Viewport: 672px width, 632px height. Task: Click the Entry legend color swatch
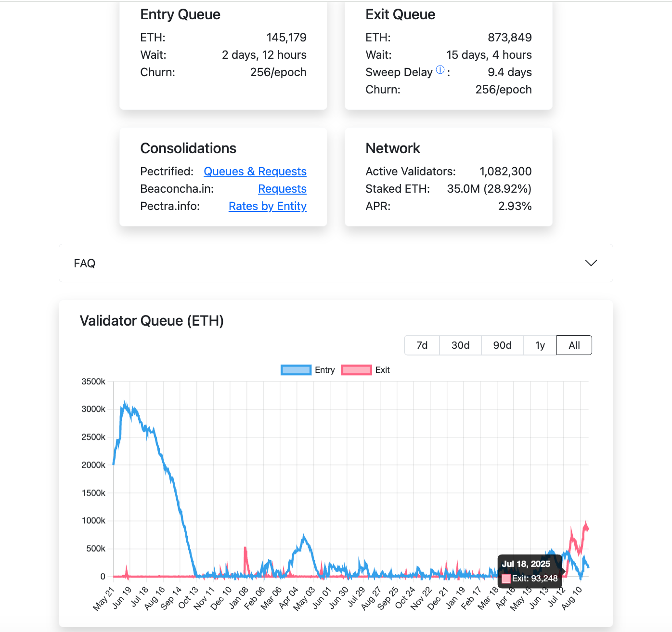[x=296, y=369]
